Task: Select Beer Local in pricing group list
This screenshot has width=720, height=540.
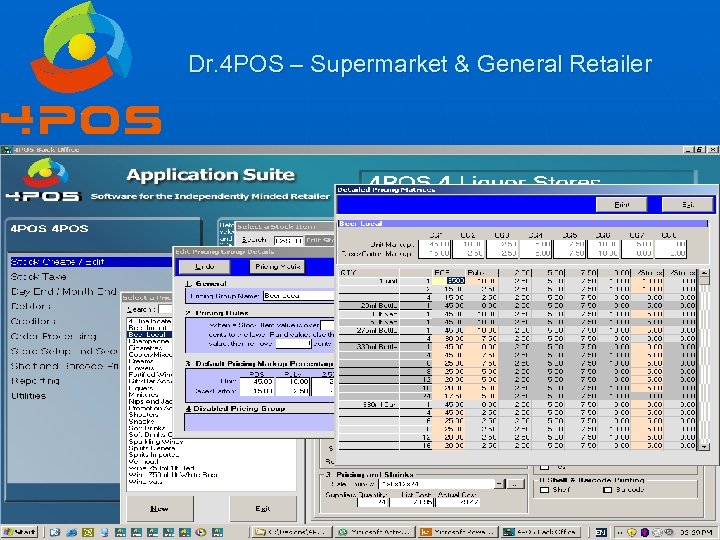Action: point(150,335)
